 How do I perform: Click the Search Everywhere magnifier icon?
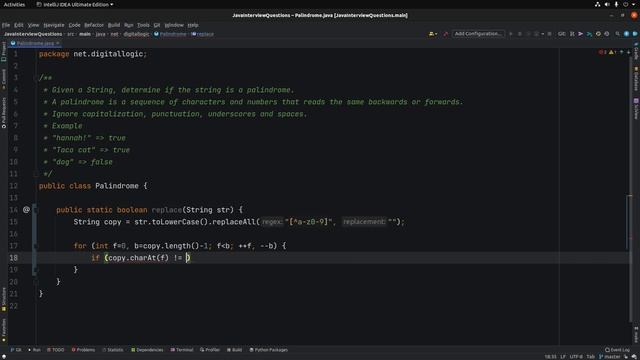tap(618, 34)
